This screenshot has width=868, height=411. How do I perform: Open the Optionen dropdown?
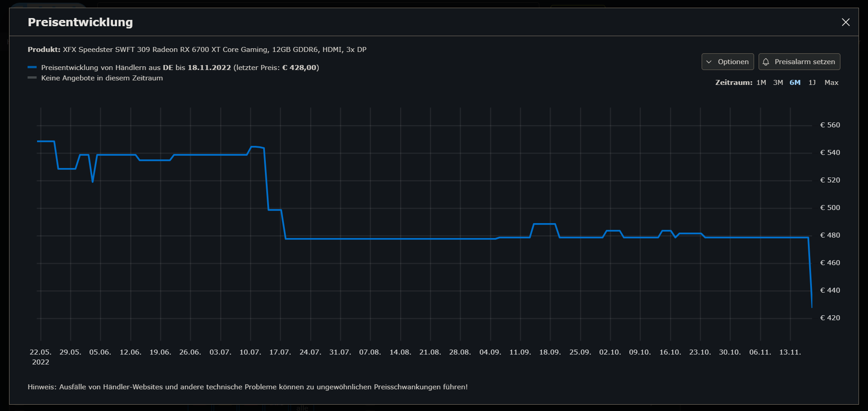pyautogui.click(x=727, y=62)
